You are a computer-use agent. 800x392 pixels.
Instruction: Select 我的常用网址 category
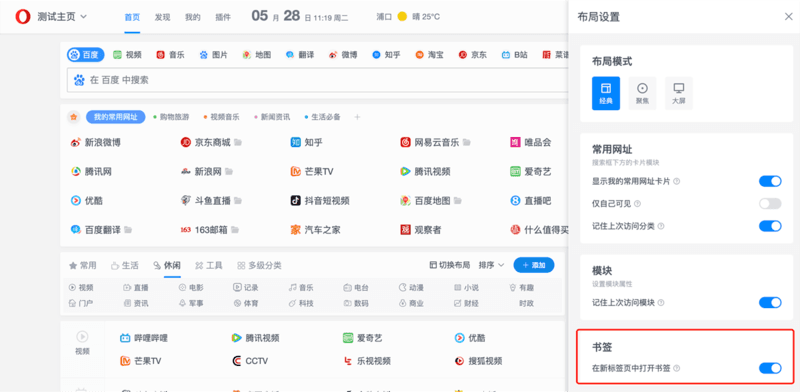pos(116,117)
